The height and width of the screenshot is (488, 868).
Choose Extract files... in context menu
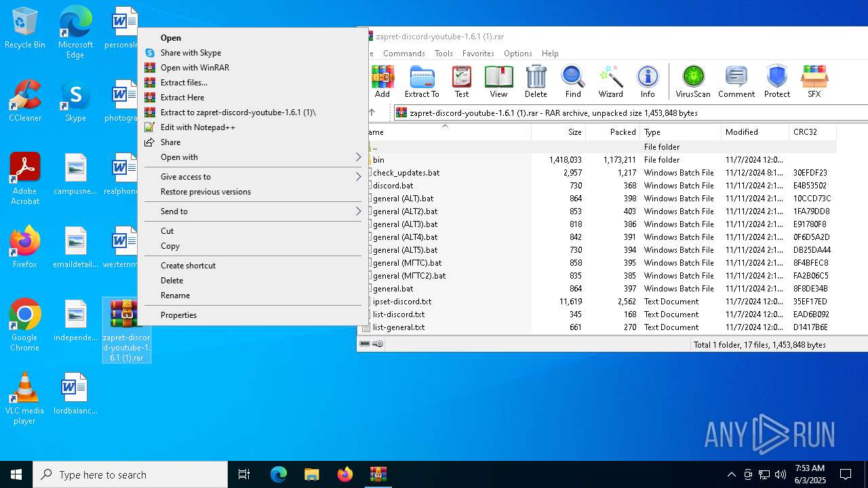tap(253, 83)
